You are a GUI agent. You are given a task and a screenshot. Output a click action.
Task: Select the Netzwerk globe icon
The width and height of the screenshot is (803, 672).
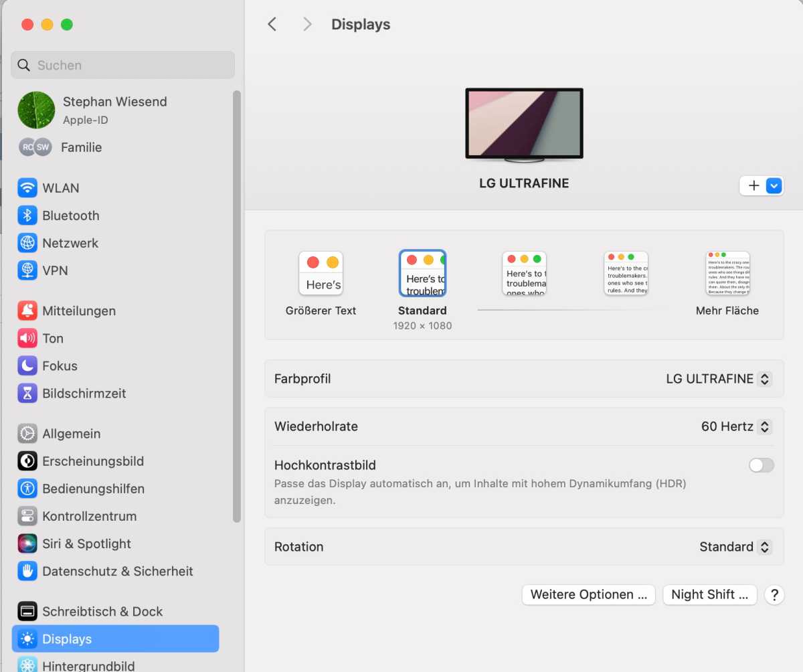(27, 243)
